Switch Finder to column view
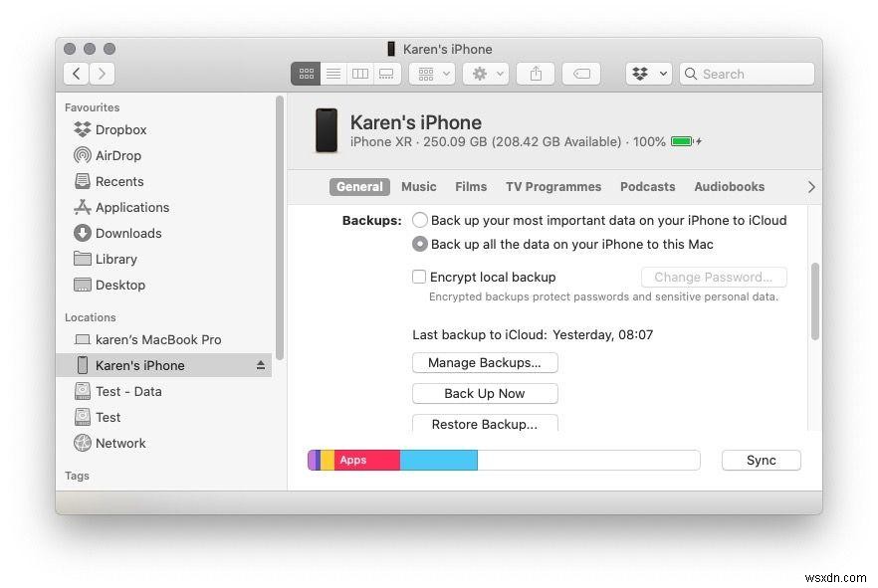878x588 pixels. point(359,73)
